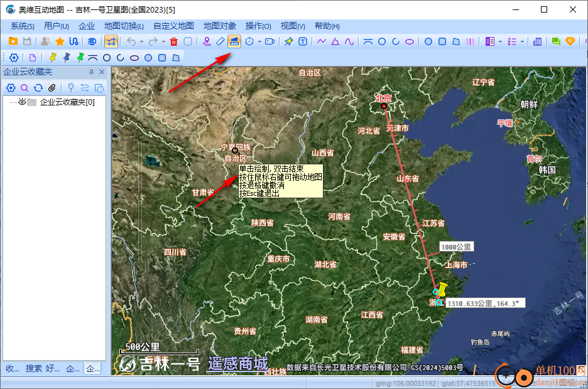Screen dimensions: 588x389
Task: Select main toolbar purple ellipse tool
Action: (410, 41)
